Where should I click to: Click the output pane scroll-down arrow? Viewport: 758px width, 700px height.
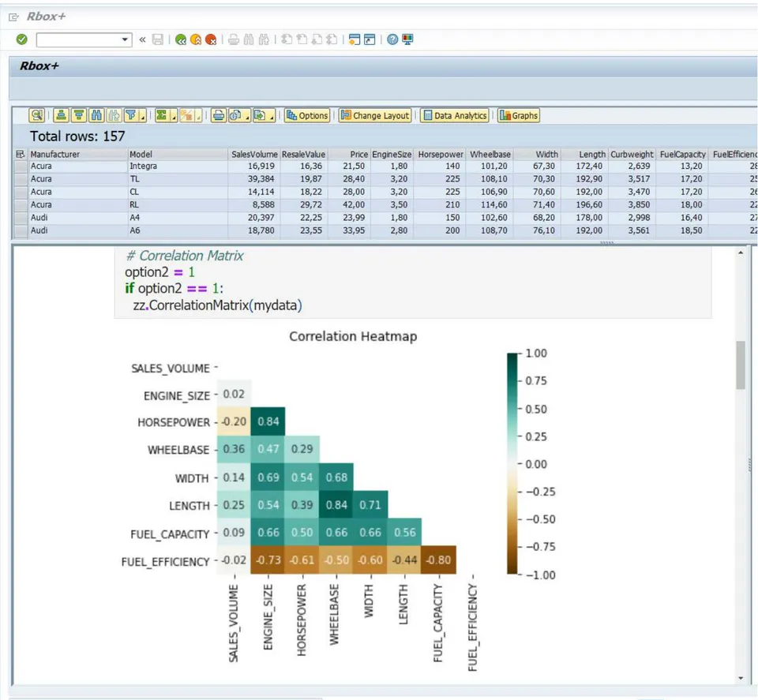pos(741,678)
